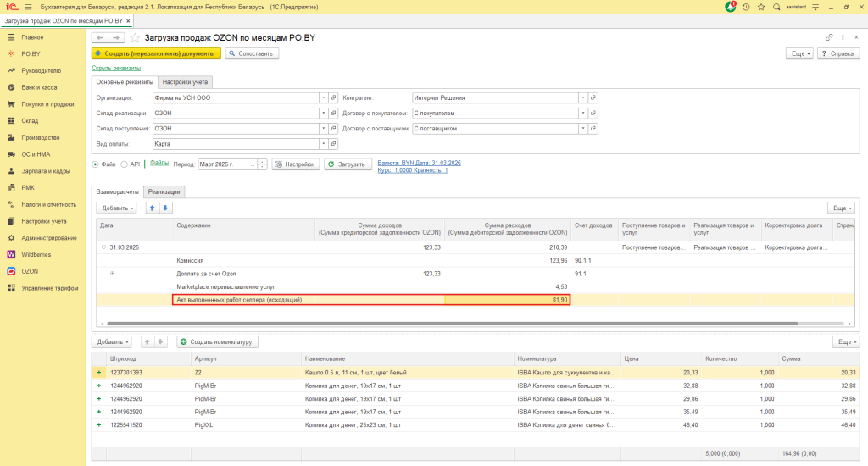Open Договор с покупателем dropdown arrow
This screenshot has height=466, width=868.
[x=583, y=113]
